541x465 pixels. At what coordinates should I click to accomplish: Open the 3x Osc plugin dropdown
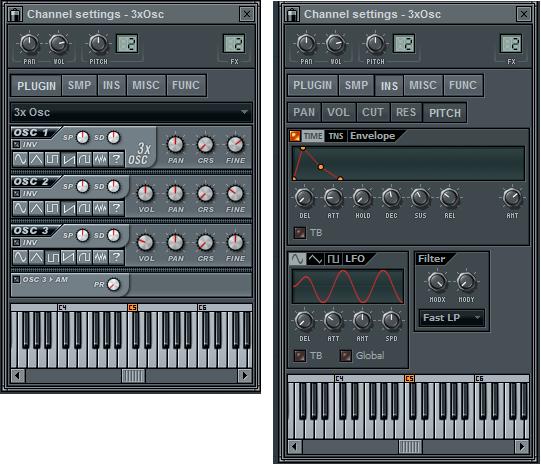131,112
